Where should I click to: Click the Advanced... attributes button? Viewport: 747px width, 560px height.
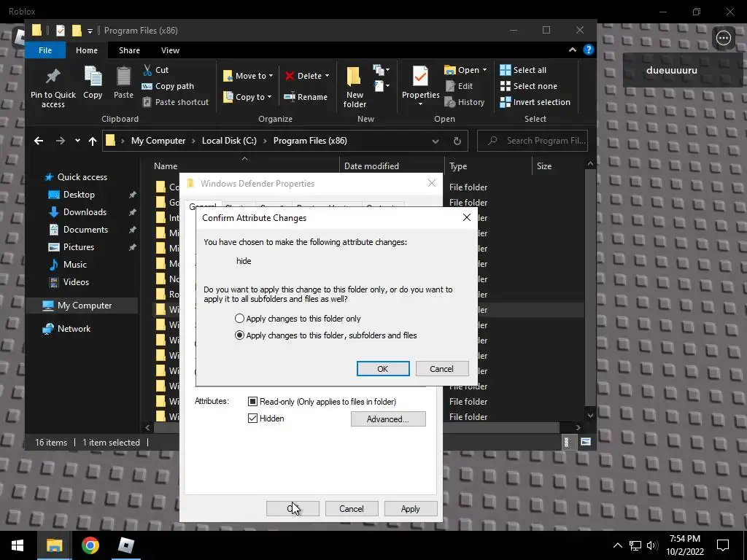388,419
